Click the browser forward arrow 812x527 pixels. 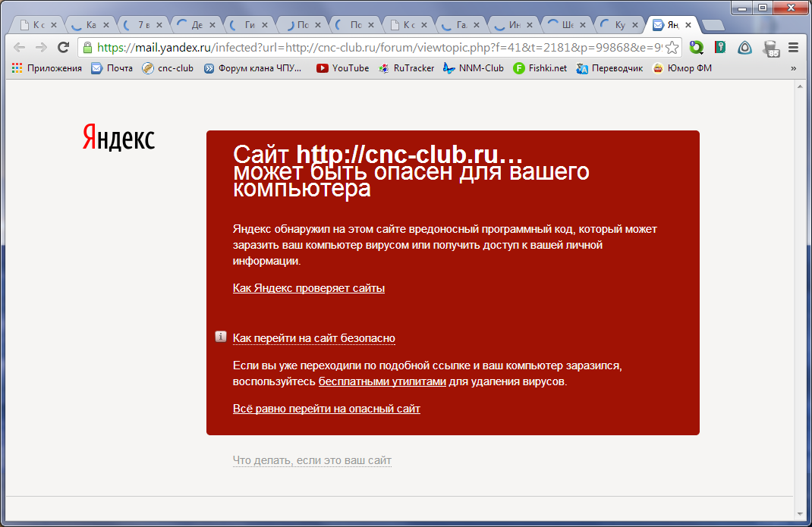click(x=41, y=48)
